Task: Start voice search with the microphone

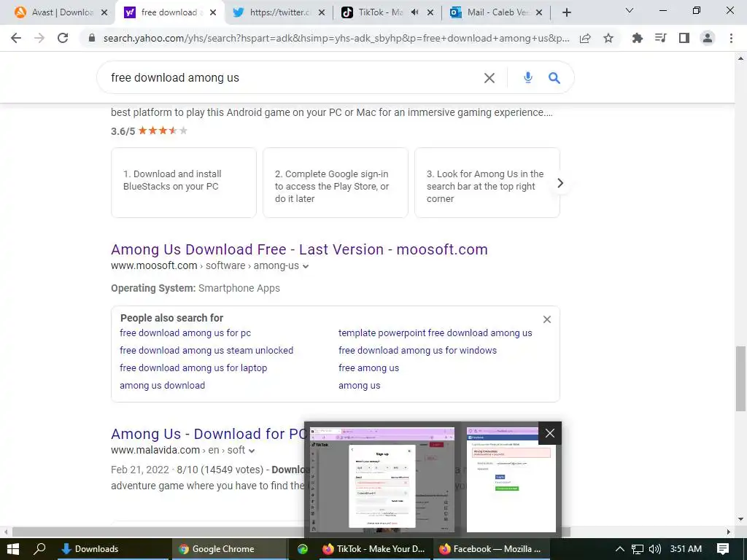Action: (528, 77)
